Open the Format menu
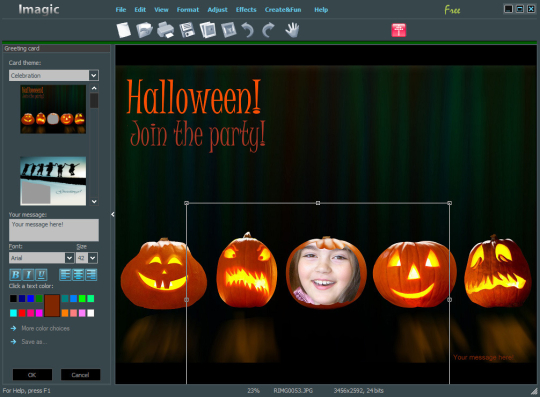 (188, 10)
